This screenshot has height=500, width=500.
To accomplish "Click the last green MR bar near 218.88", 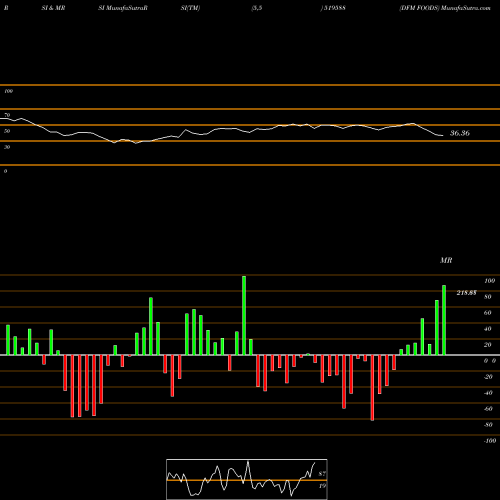I will [x=444, y=320].
